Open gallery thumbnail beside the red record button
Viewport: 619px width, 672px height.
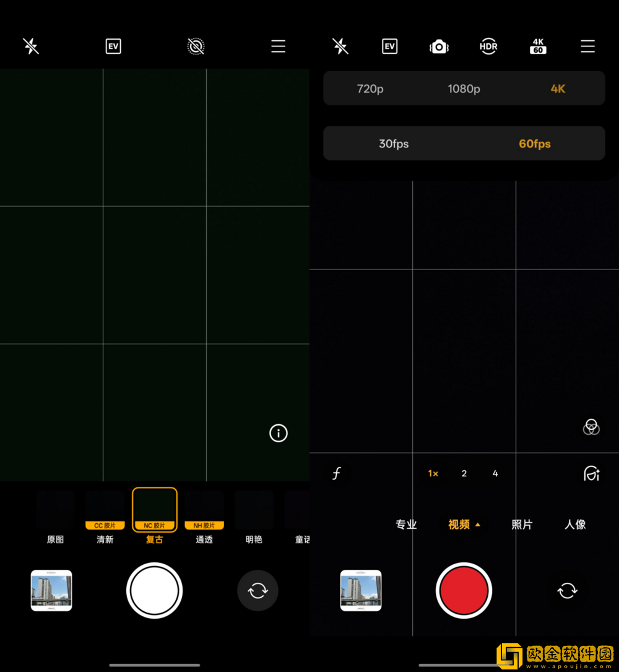click(x=361, y=591)
